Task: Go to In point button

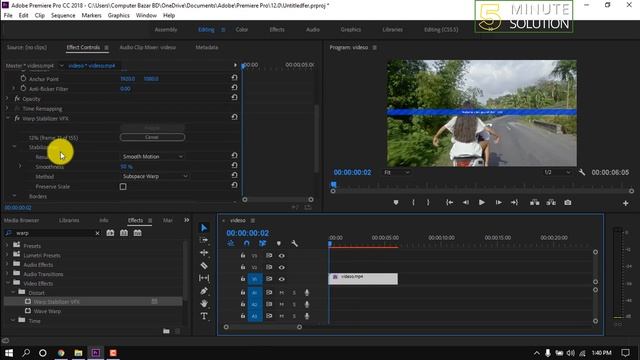Action: pos(449,202)
